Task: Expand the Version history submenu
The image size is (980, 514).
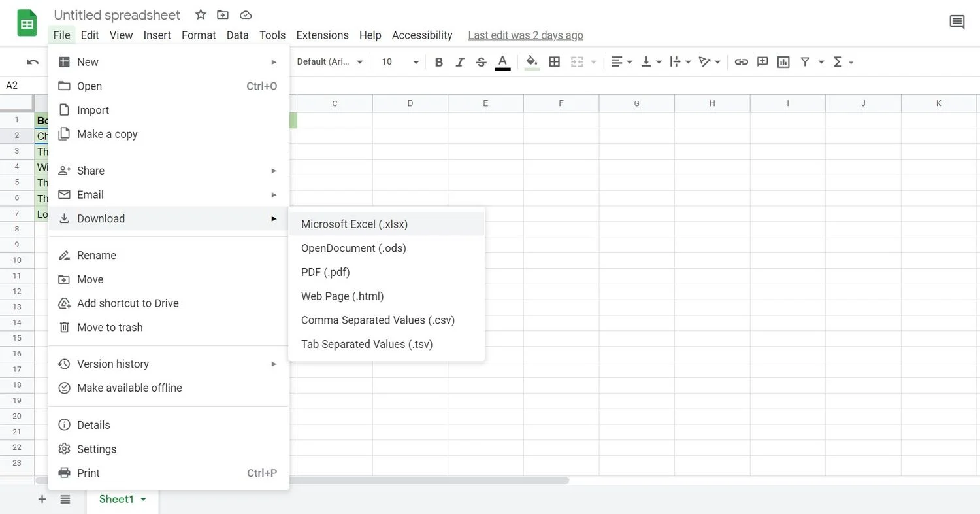Action: pos(169,364)
